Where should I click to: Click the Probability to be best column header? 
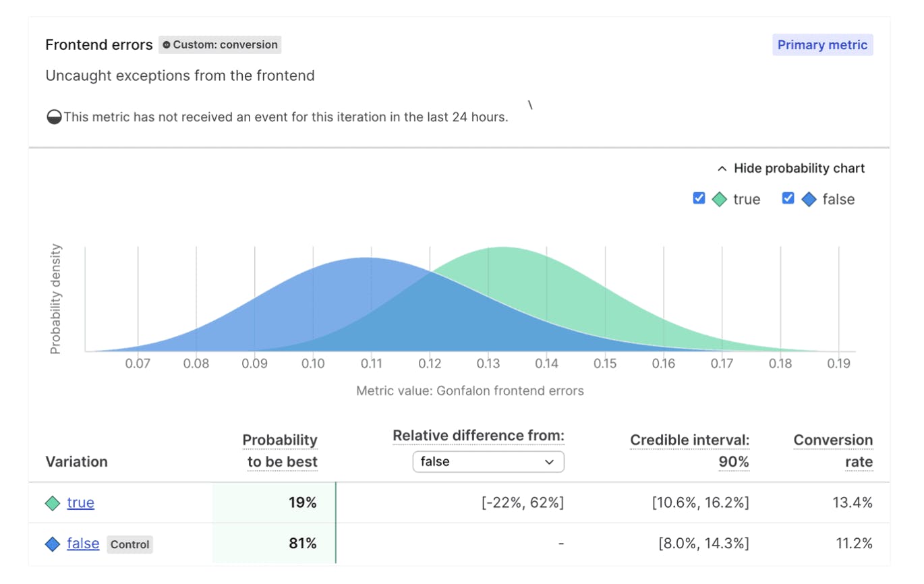(280, 450)
